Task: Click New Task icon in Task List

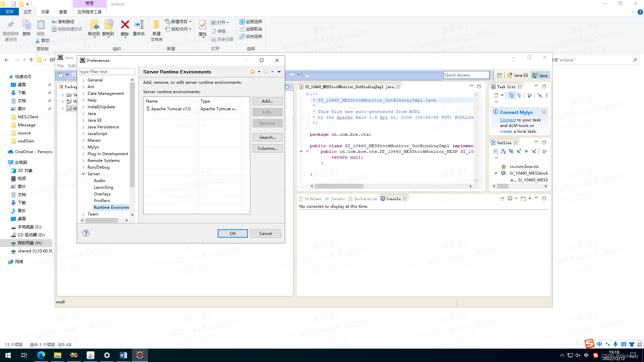Action: (x=496, y=96)
